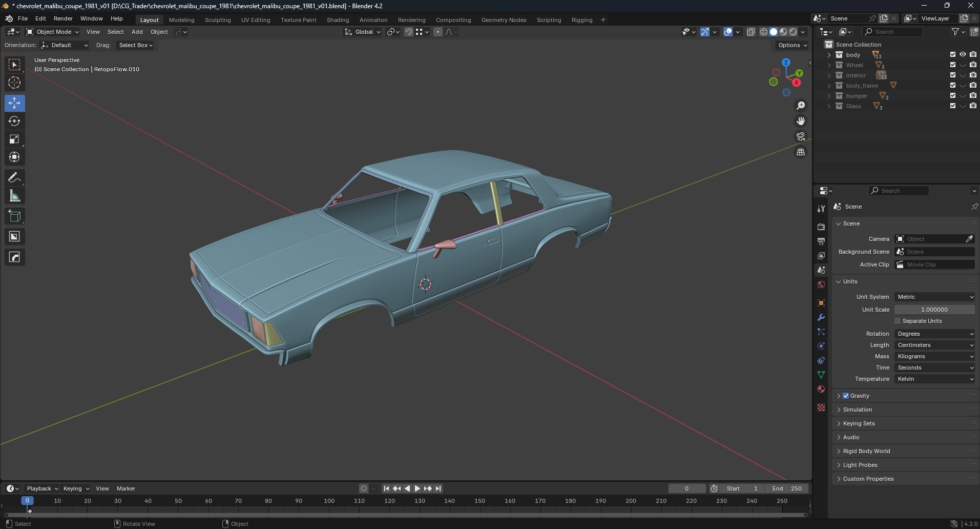Select the Annotate tool
Screen dimensions: 980x529
click(x=14, y=178)
